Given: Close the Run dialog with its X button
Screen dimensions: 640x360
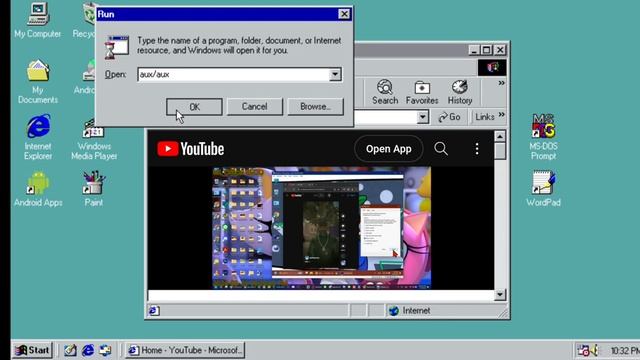Looking at the screenshot, I should click(344, 14).
